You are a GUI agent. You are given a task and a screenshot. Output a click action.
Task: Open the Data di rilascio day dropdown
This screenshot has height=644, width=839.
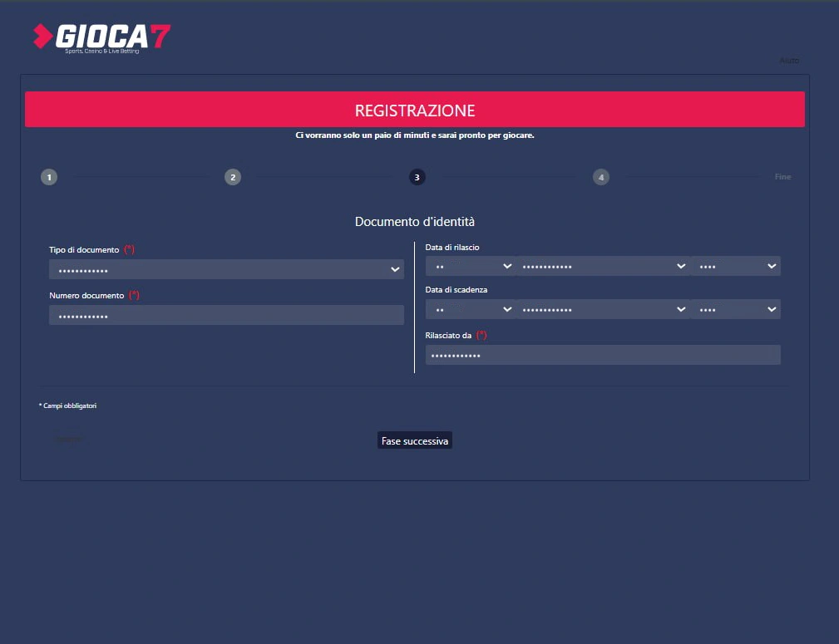471,266
